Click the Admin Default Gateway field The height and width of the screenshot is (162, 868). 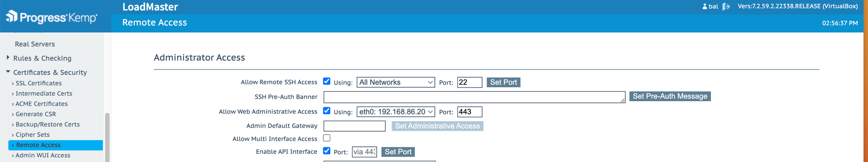coord(355,126)
